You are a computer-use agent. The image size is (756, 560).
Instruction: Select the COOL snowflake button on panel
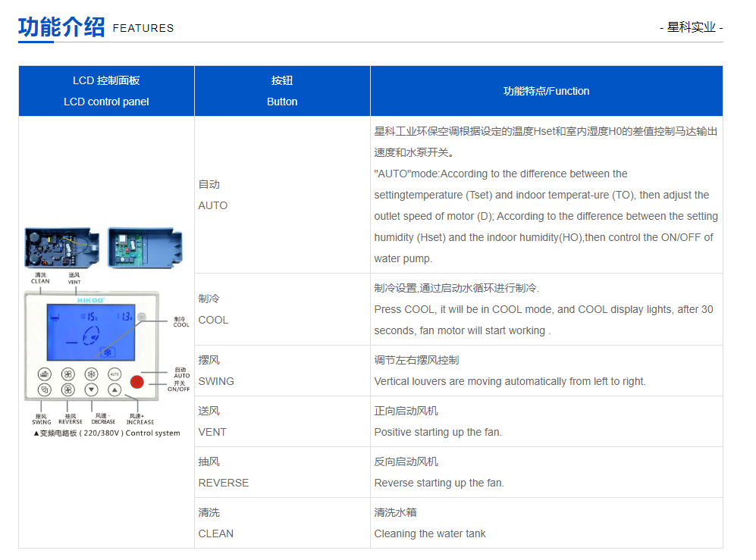(x=91, y=373)
